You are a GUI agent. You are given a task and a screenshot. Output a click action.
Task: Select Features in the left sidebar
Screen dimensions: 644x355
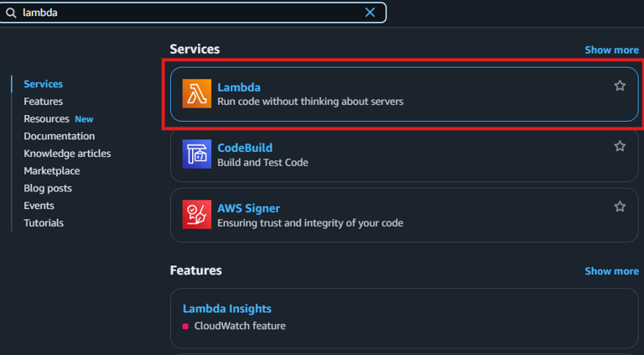click(x=43, y=102)
